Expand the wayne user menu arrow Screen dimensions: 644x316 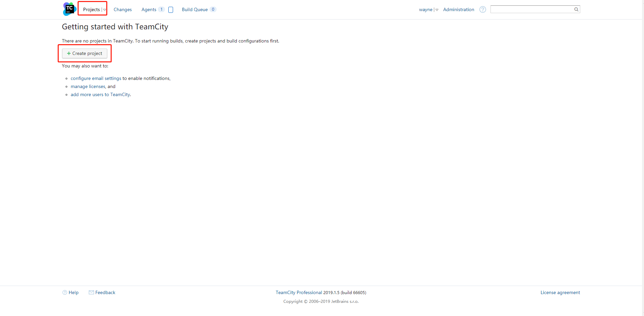(x=437, y=10)
